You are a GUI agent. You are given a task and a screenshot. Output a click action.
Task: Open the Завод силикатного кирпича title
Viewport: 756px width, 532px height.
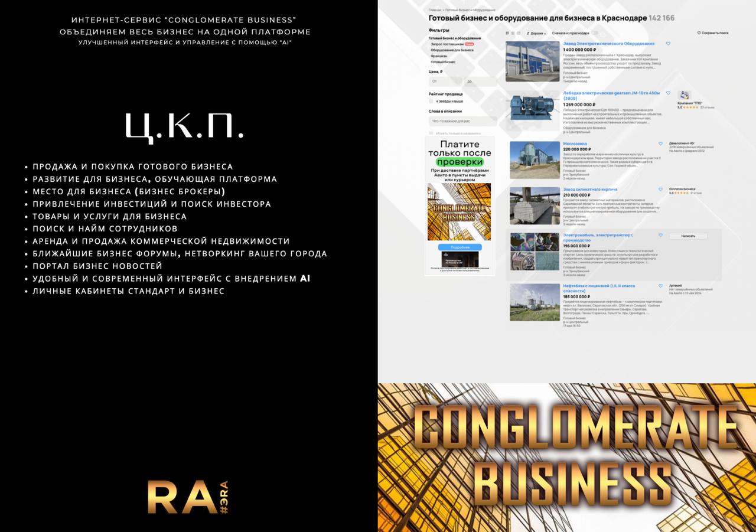tap(590, 190)
